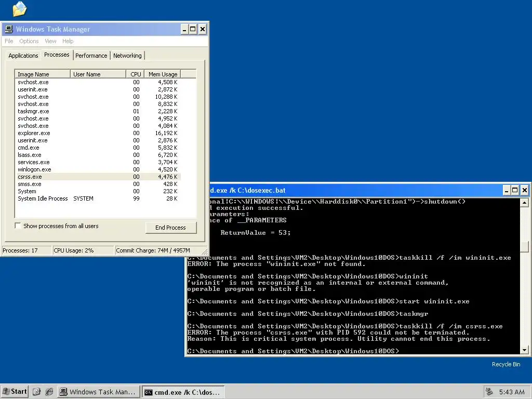Minimize the cmd.exe window

click(x=506, y=190)
